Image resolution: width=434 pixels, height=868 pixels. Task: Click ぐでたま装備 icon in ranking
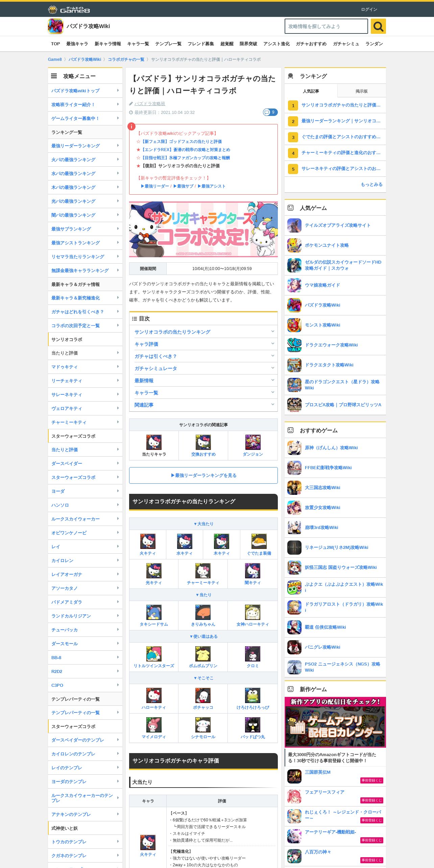click(259, 541)
